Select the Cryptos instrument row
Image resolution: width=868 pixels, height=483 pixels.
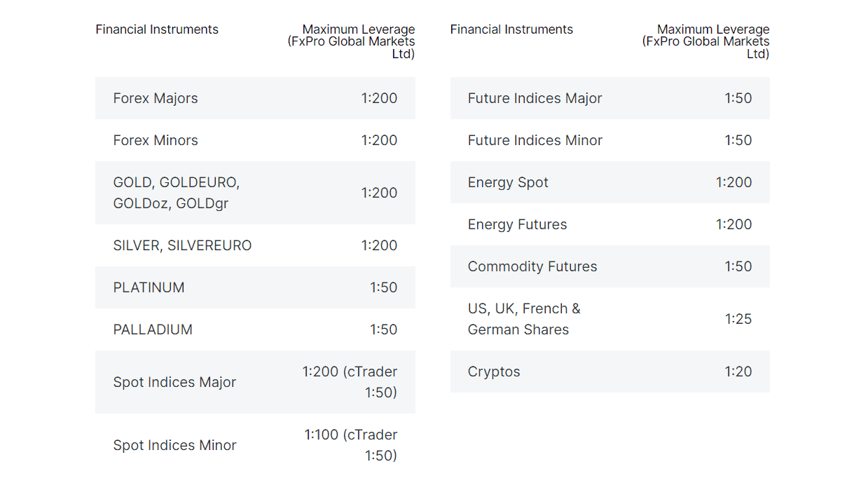point(494,372)
